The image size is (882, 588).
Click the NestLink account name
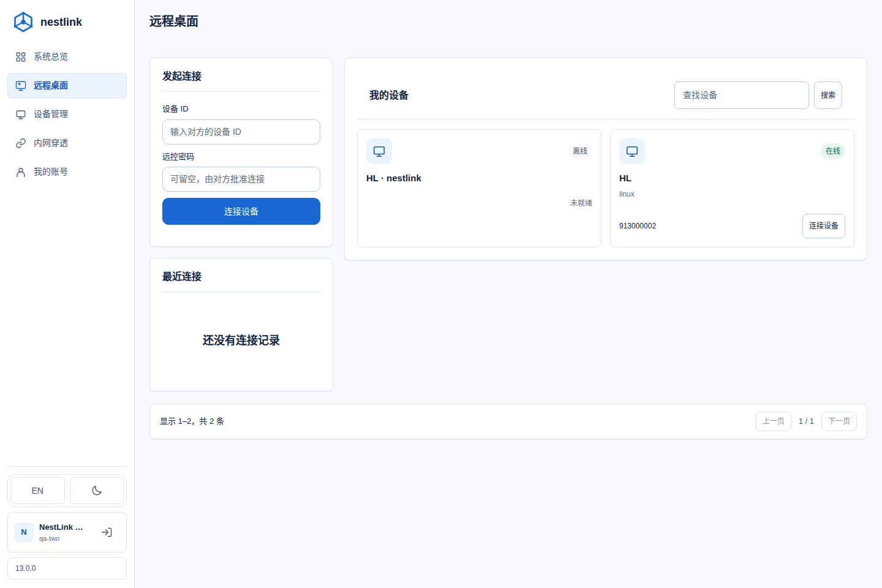(61, 527)
